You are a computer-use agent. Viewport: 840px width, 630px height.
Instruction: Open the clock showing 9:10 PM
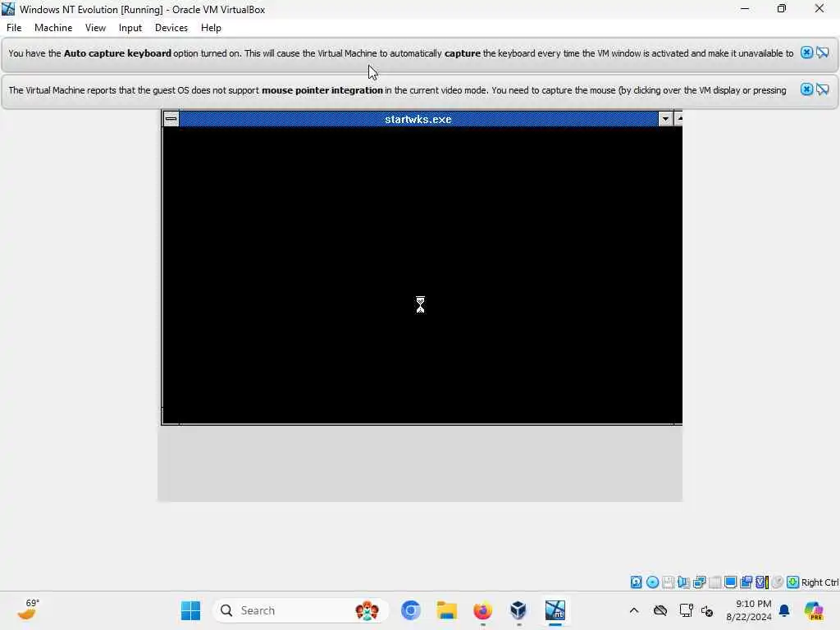[x=748, y=610]
